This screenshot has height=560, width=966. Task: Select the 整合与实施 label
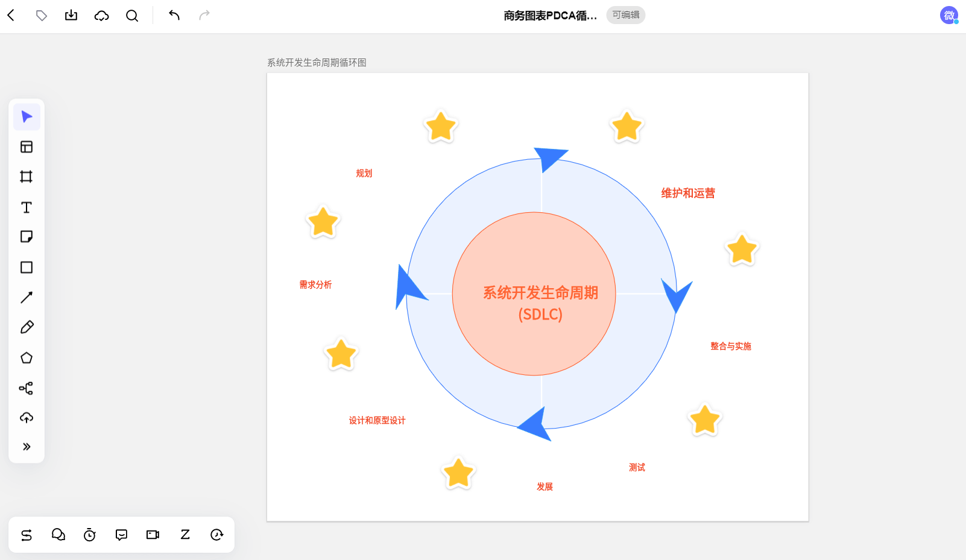point(731,347)
